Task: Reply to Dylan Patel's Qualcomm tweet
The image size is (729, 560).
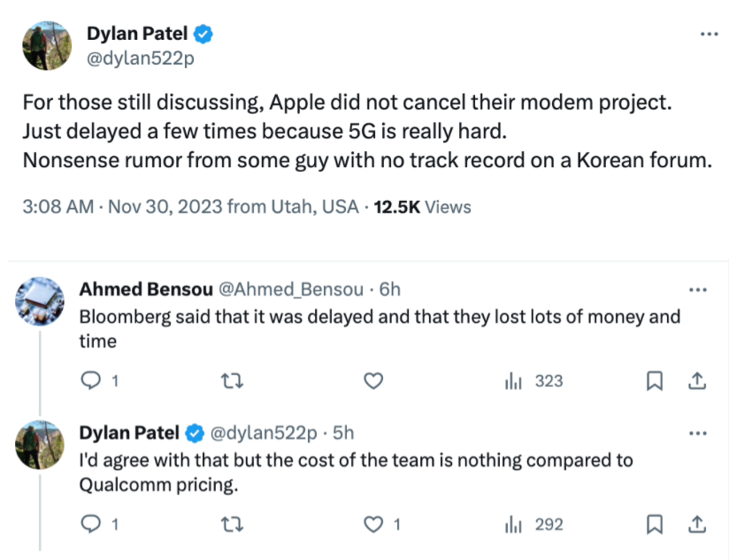Action: pyautogui.click(x=91, y=524)
